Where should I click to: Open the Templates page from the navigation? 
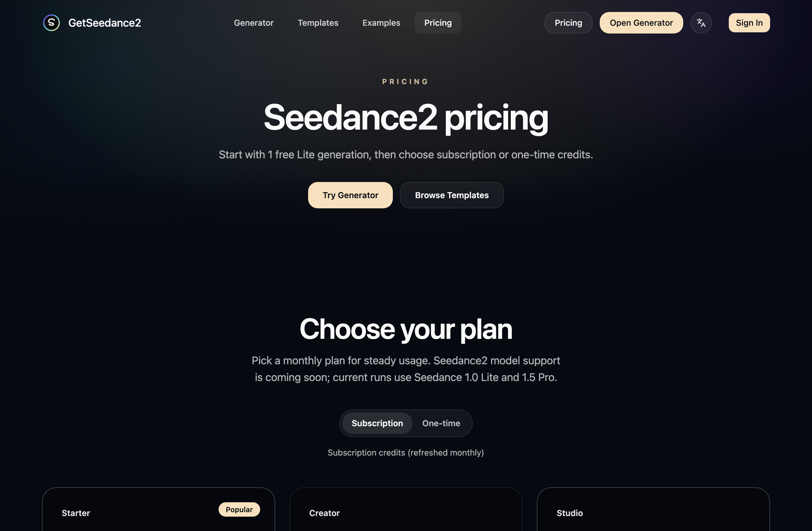pos(318,22)
